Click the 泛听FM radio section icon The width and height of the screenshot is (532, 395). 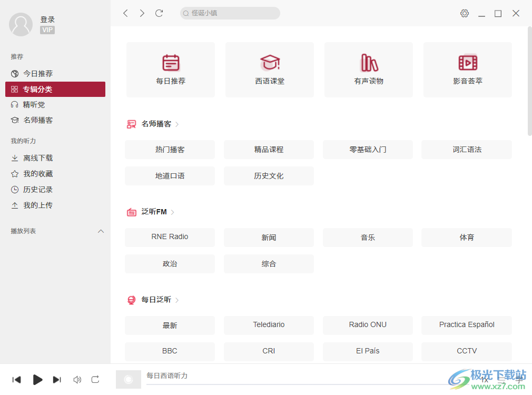click(x=131, y=212)
